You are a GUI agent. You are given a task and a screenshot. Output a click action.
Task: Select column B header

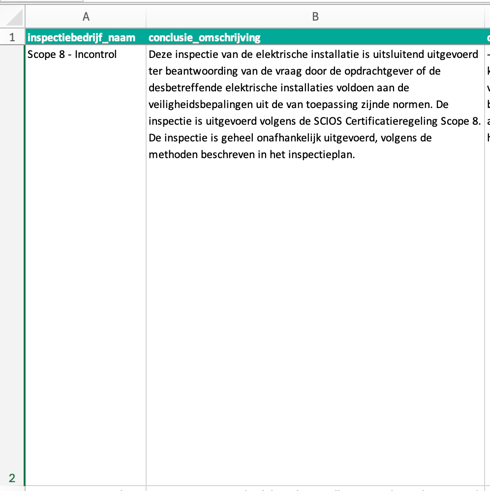tap(315, 17)
